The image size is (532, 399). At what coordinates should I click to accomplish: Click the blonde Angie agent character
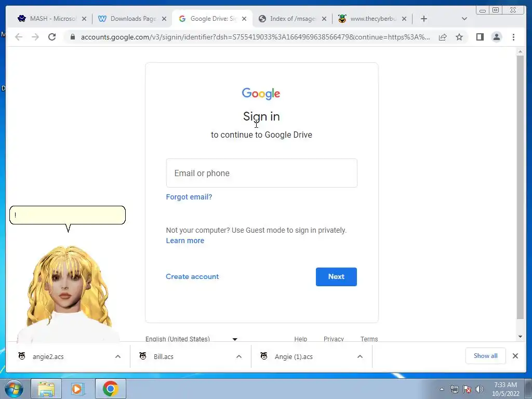click(68, 294)
